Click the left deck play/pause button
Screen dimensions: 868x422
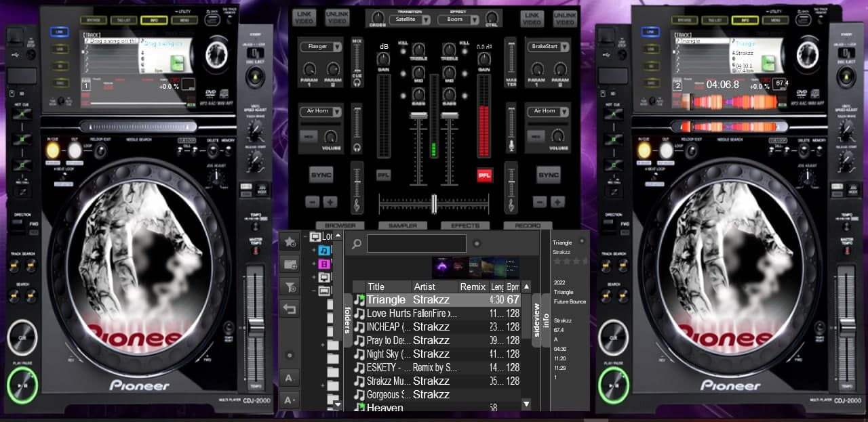pos(22,385)
